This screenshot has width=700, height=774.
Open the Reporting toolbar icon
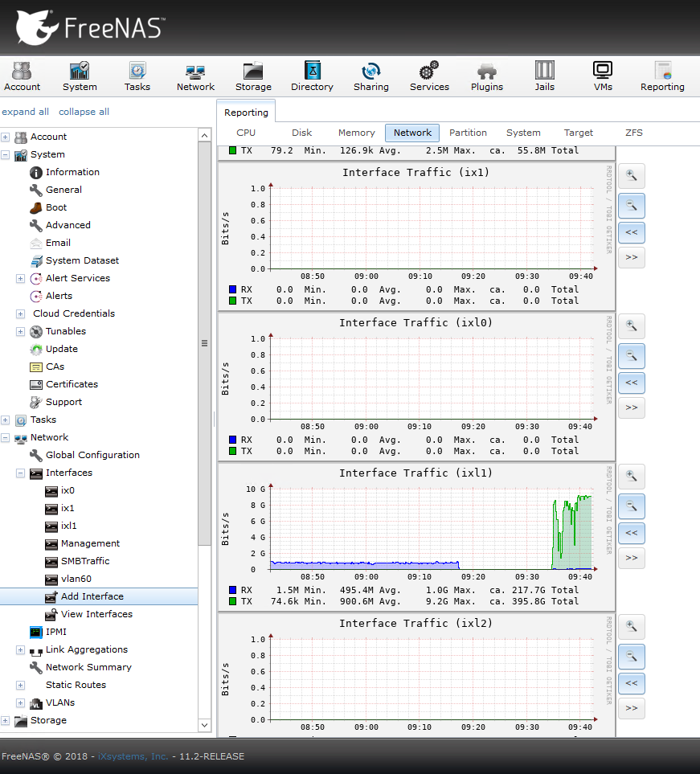pos(662,76)
